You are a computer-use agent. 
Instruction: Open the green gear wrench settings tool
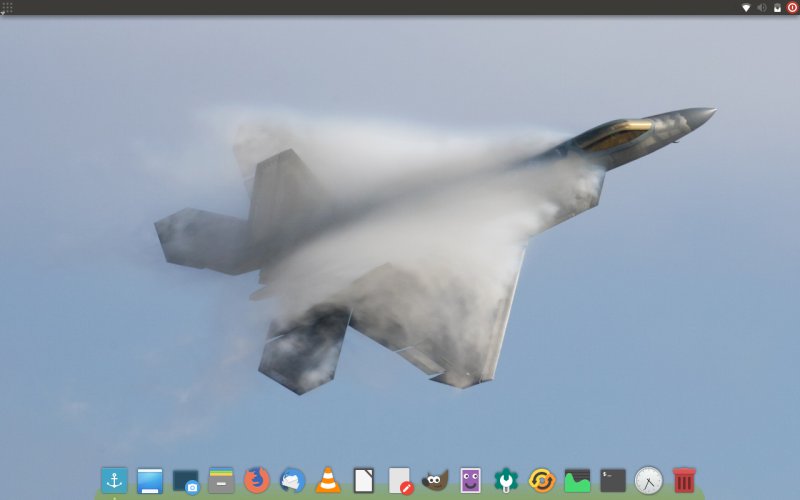(x=506, y=480)
